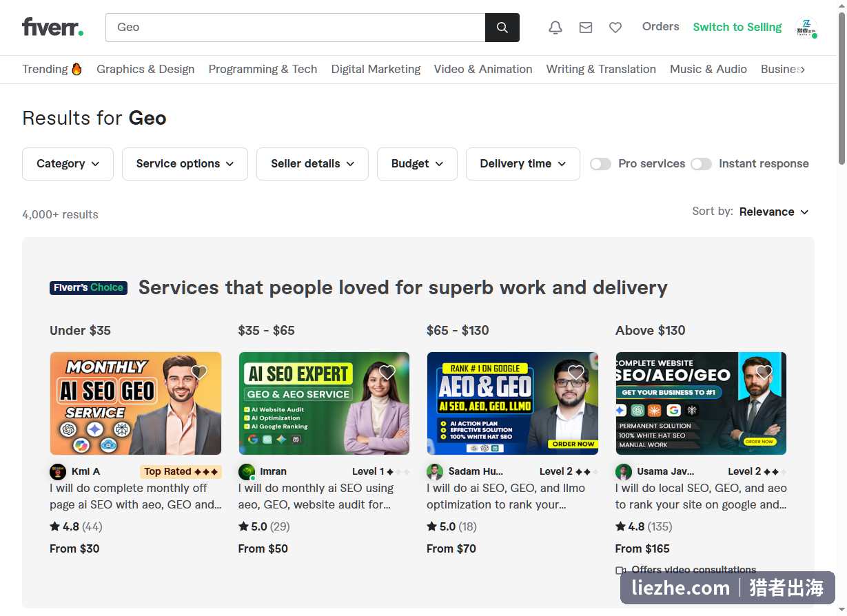Click Usama Jav seller avatar
The height and width of the screenshot is (616, 847).
(x=624, y=472)
